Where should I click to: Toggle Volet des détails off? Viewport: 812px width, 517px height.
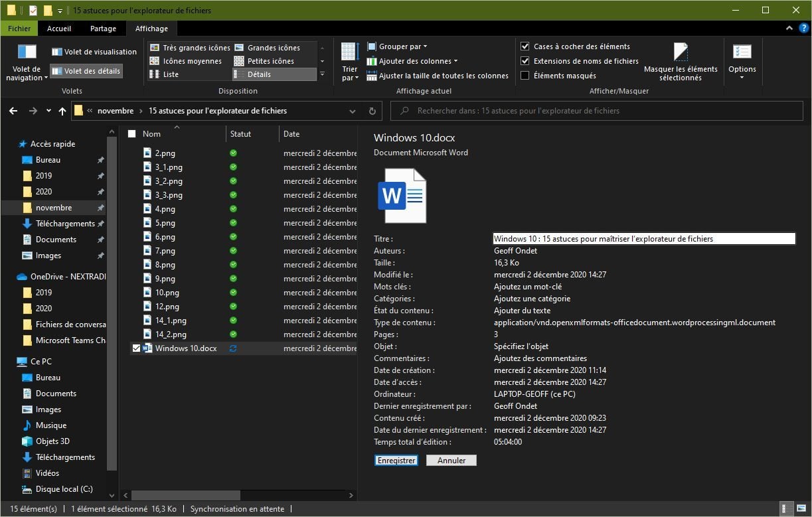pos(86,71)
